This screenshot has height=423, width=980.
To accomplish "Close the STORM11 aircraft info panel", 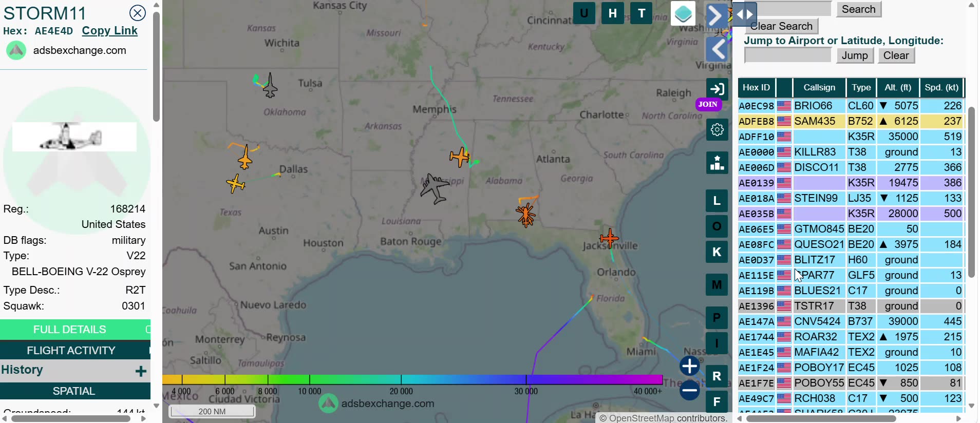I will 138,13.
